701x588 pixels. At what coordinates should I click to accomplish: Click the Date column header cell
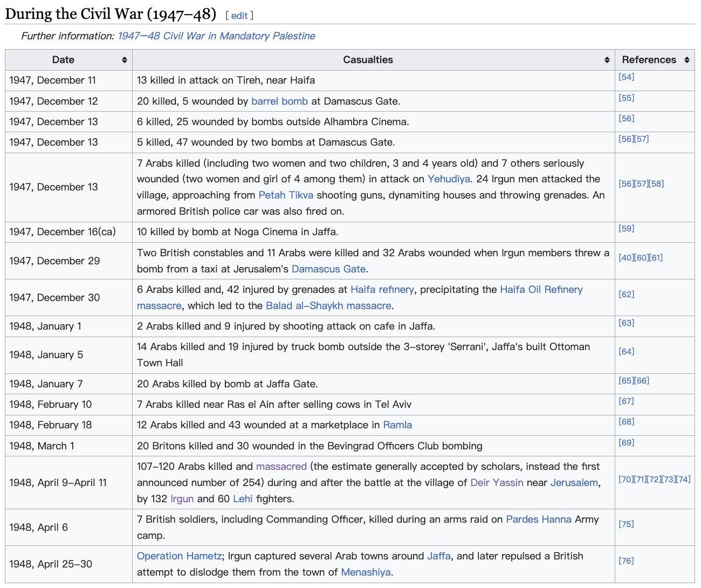pos(64,60)
